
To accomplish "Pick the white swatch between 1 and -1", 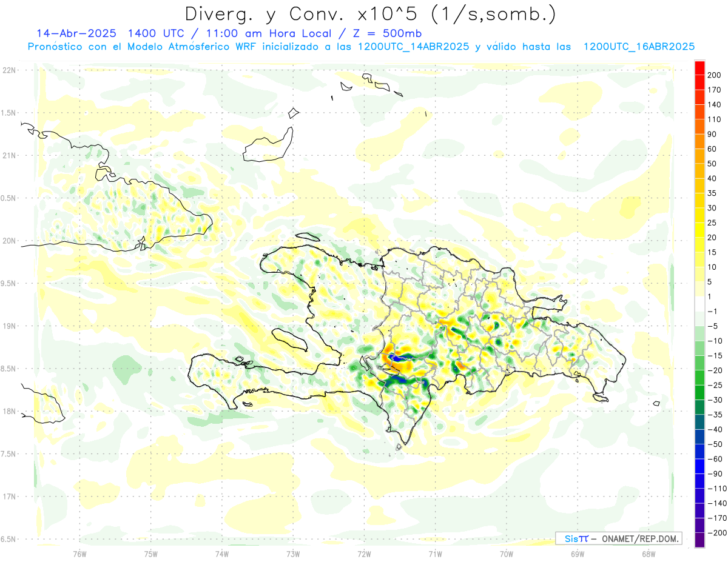I will (x=699, y=304).
